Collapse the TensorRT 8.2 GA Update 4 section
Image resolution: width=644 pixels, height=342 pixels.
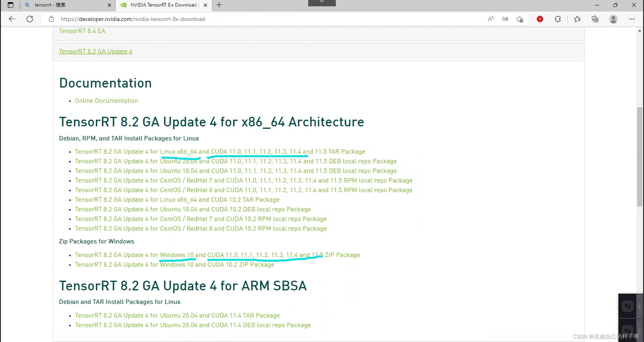tap(95, 51)
